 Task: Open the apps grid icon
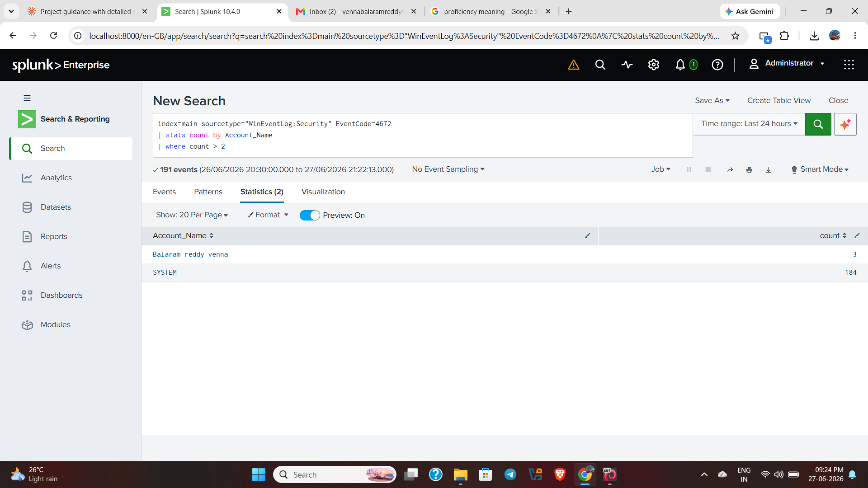(849, 65)
